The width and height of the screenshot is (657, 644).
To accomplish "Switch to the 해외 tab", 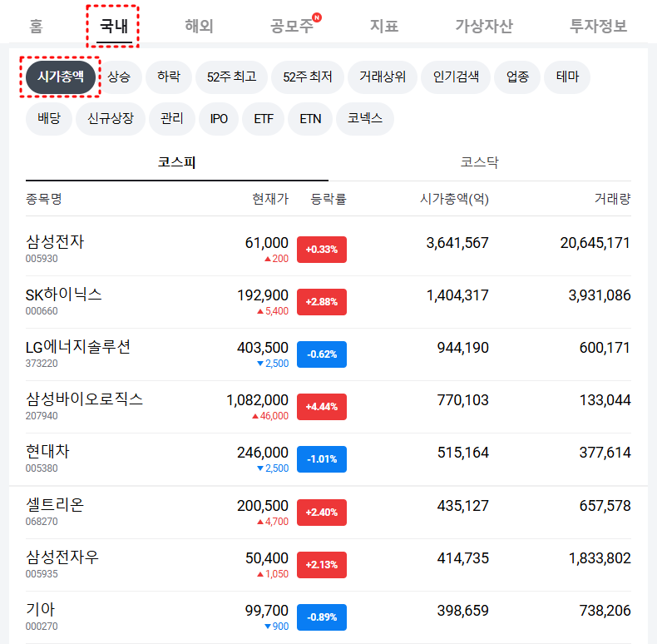I will (x=199, y=26).
